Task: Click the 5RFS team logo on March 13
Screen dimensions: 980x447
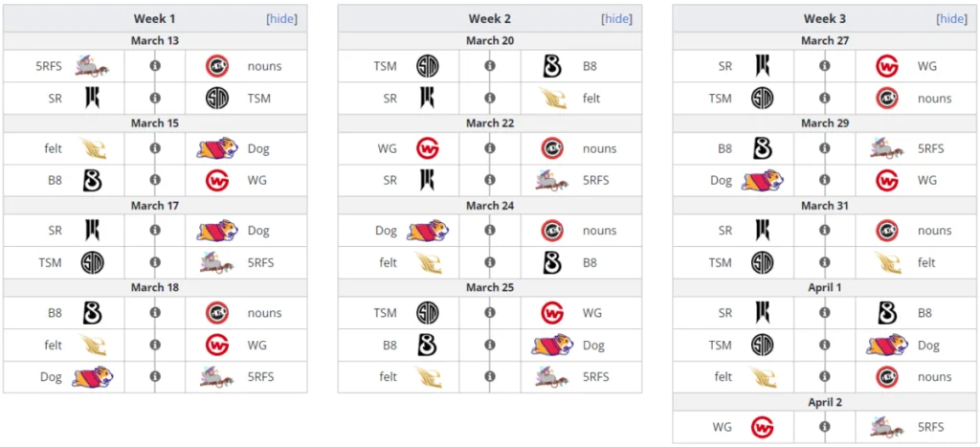Action: point(93,66)
